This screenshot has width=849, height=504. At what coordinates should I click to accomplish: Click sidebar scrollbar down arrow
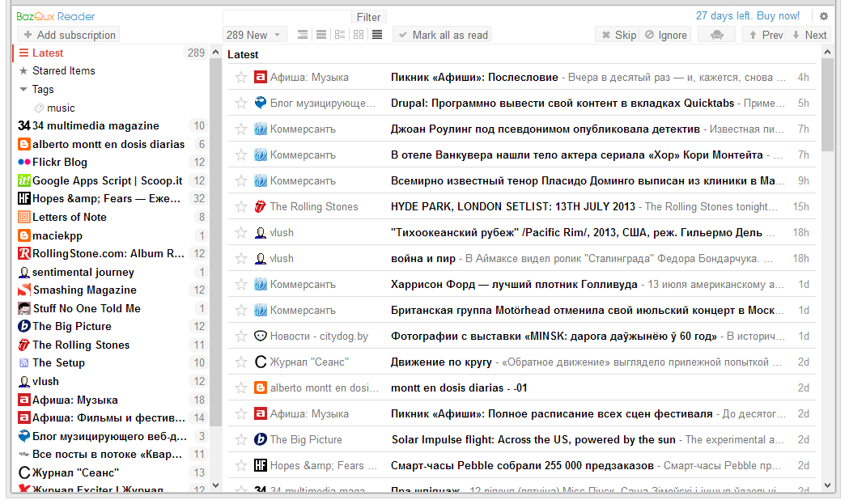pos(215,485)
